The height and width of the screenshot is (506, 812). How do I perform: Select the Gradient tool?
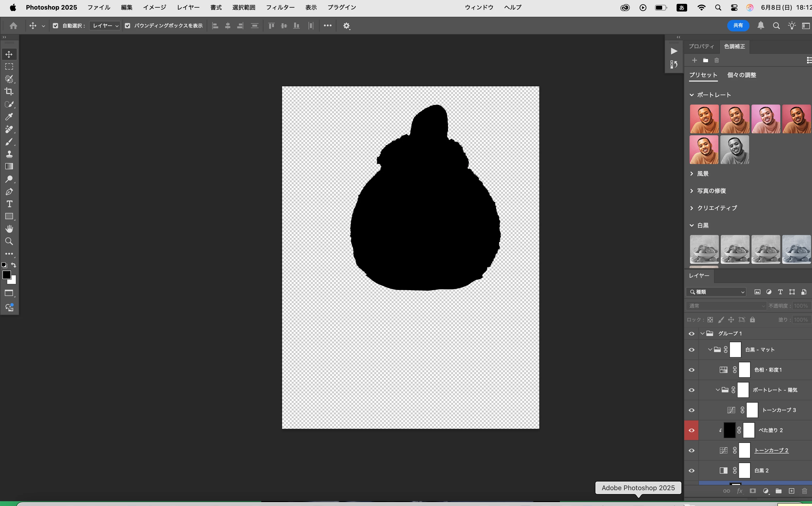tap(9, 167)
